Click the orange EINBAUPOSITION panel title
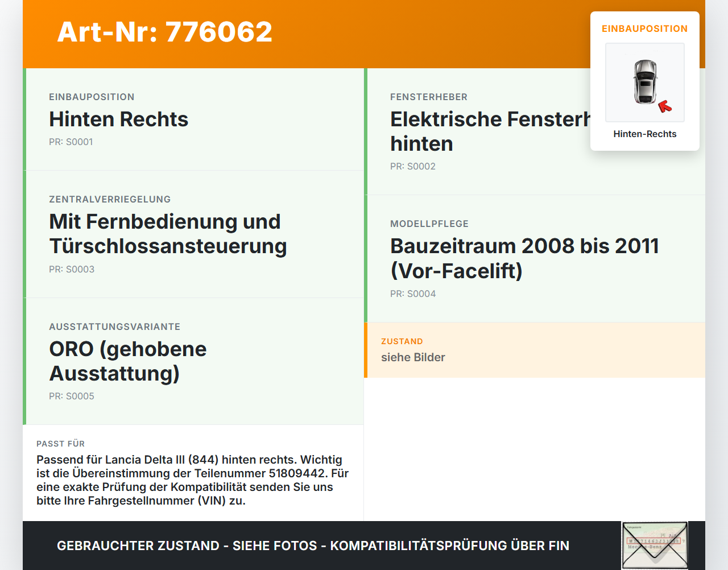 click(x=645, y=28)
